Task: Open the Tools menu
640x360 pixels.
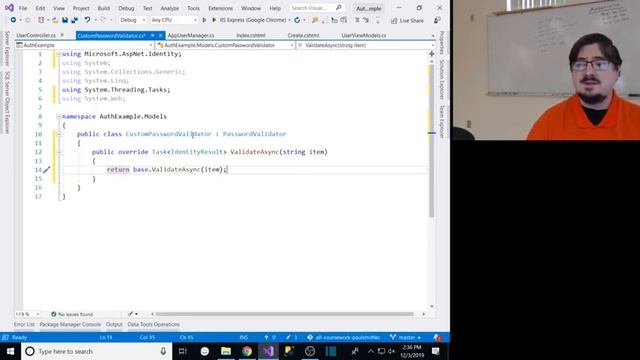Action: coord(193,8)
